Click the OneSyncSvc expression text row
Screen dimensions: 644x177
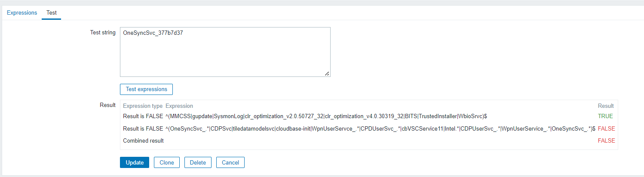pyautogui.click(x=380, y=128)
